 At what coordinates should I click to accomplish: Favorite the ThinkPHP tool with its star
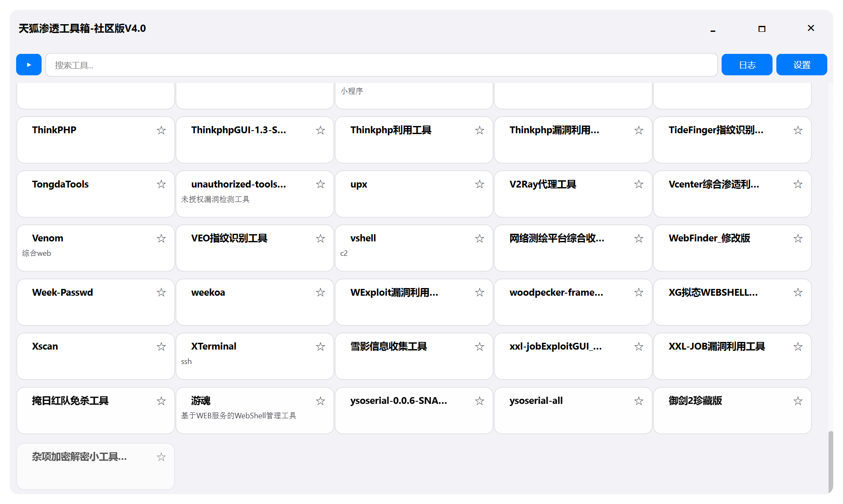[161, 130]
